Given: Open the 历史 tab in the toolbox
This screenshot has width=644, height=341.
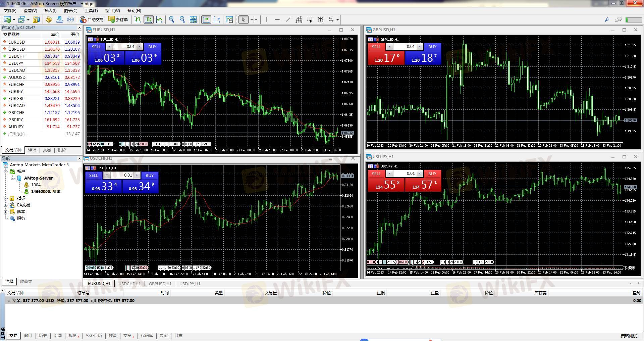Looking at the screenshot, I should (43, 336).
